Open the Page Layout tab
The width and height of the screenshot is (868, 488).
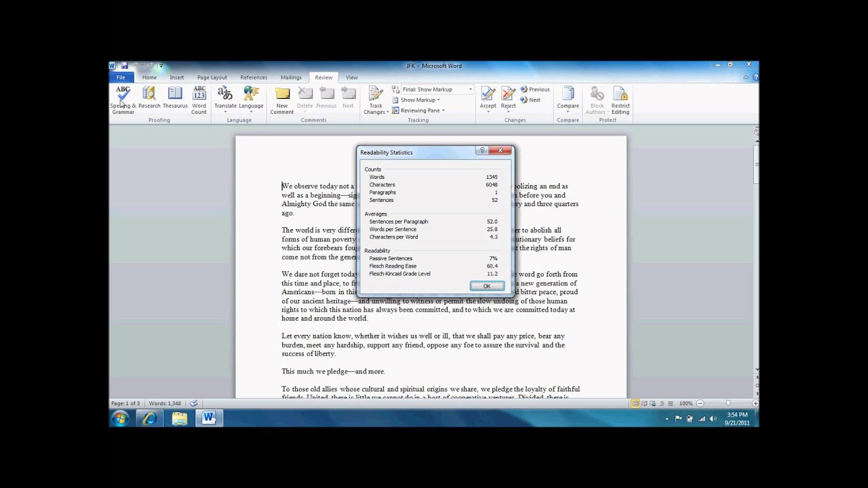(212, 77)
